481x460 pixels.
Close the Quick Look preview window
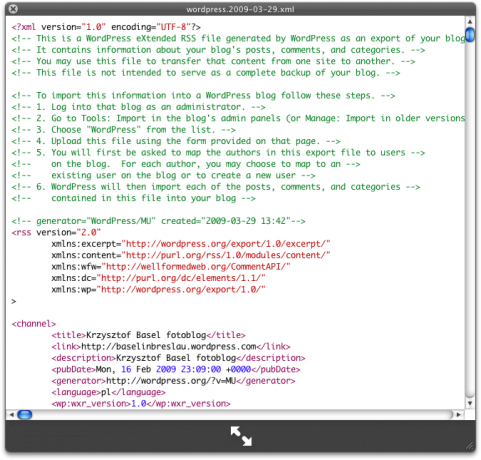[13, 9]
